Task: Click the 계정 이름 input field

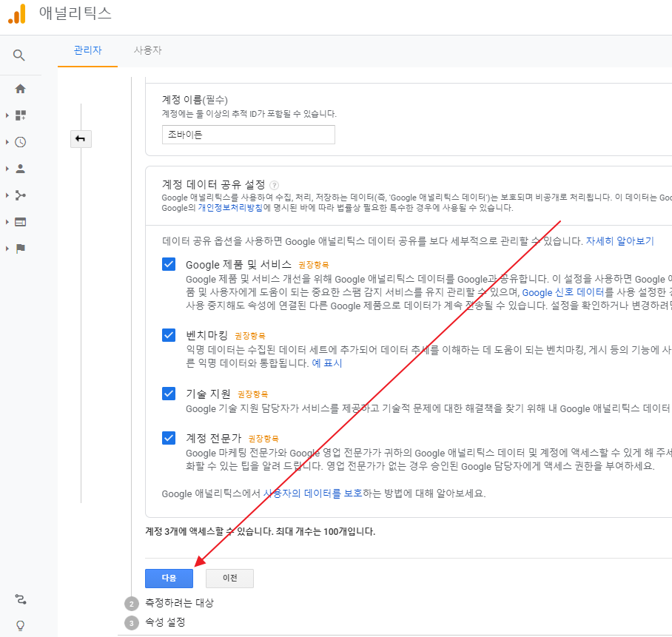Action: (x=249, y=135)
